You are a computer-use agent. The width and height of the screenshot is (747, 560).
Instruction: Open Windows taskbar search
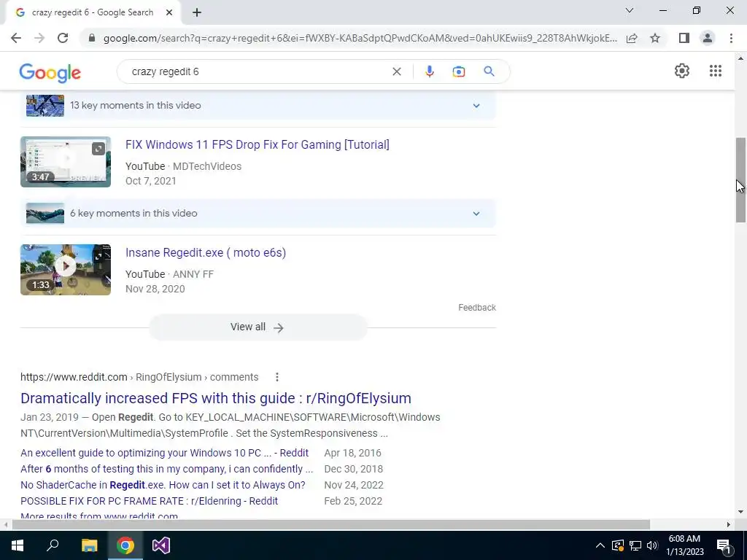53,545
